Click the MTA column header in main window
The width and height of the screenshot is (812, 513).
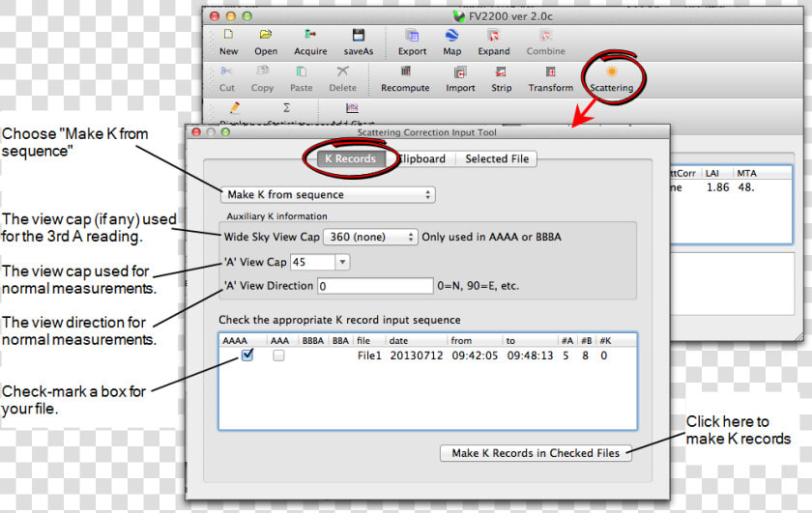click(746, 173)
